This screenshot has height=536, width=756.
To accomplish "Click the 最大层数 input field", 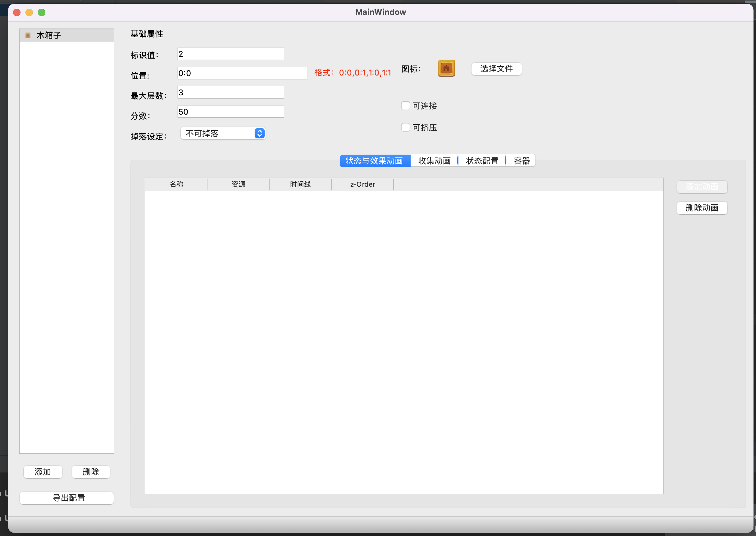I will click(230, 93).
